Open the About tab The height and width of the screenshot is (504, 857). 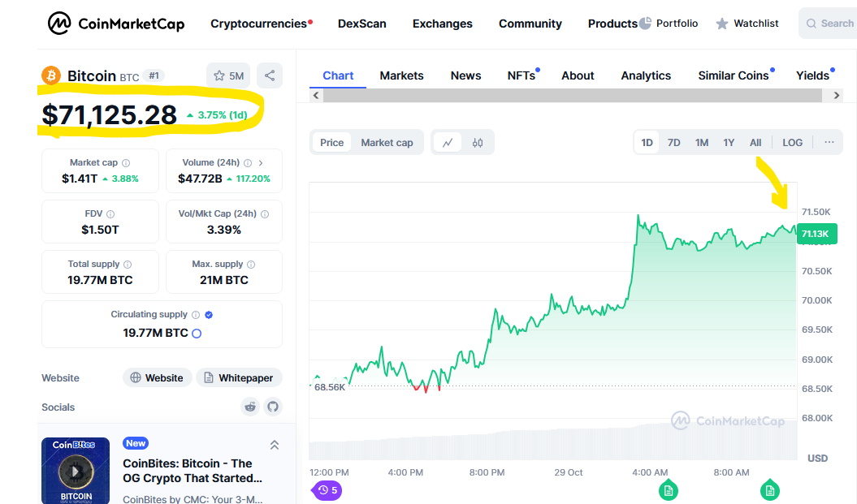click(x=578, y=75)
